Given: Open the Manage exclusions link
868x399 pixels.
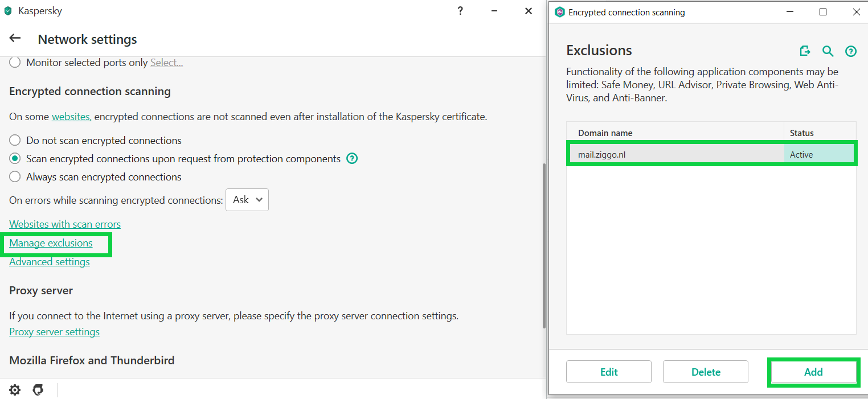Looking at the screenshot, I should click(x=51, y=243).
